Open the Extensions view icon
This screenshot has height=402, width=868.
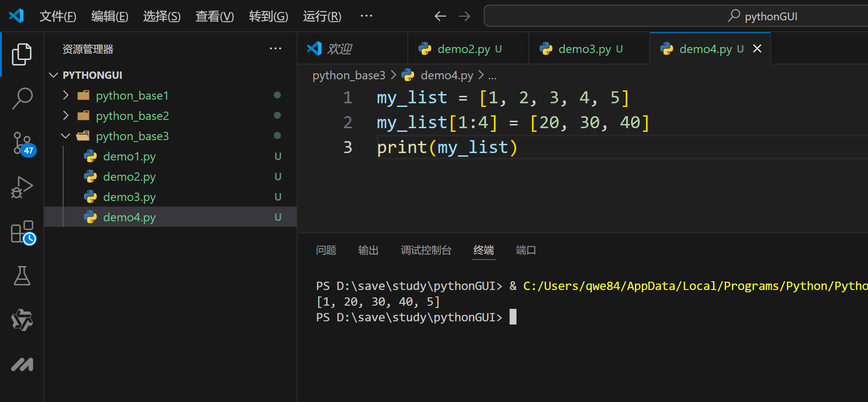tap(23, 232)
